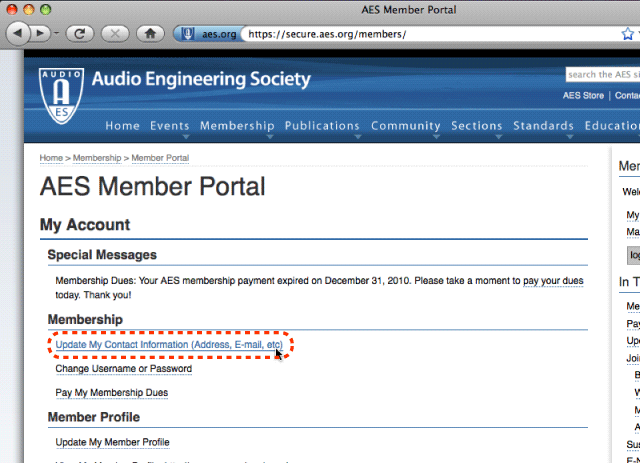This screenshot has height=463, width=640.
Task: Expand the Events dropdown arrow
Action: pyautogui.click(x=186, y=137)
